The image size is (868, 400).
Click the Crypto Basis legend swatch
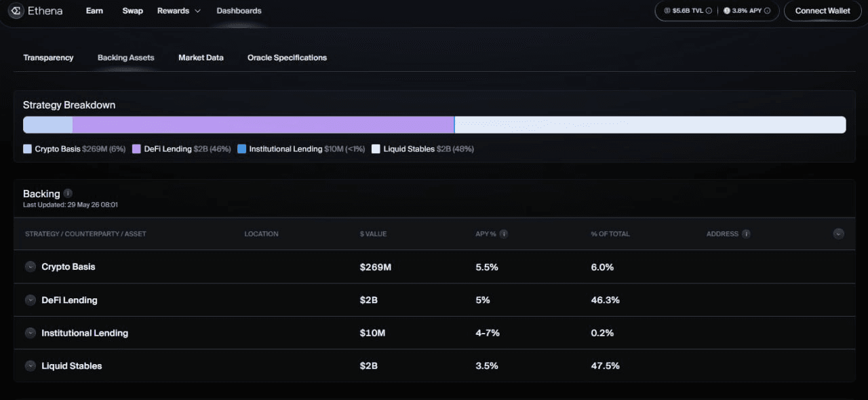pyautogui.click(x=27, y=149)
